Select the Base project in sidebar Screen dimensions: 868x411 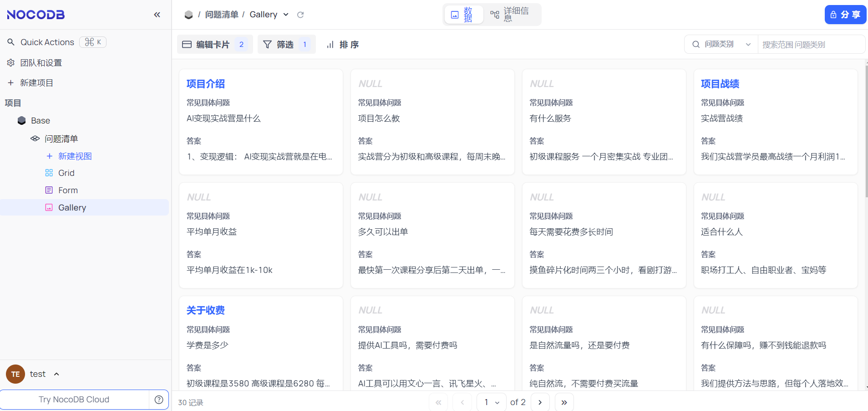pos(41,121)
